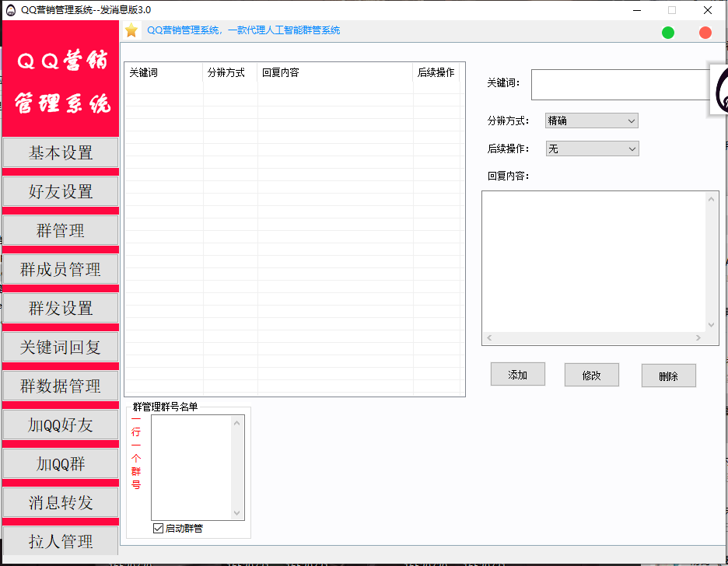Sort by 关键词 column header
Image resolution: width=728 pixels, height=566 pixels.
click(x=163, y=73)
